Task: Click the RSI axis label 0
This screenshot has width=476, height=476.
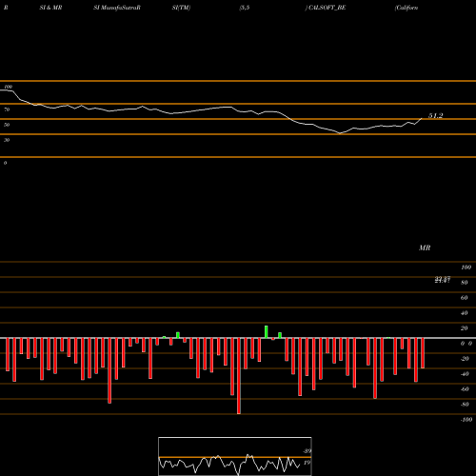Action: pos(5,163)
